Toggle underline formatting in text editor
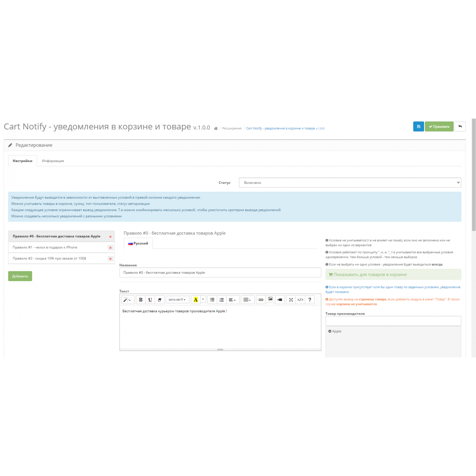Viewport: 476px width, 476px height. [x=150, y=300]
